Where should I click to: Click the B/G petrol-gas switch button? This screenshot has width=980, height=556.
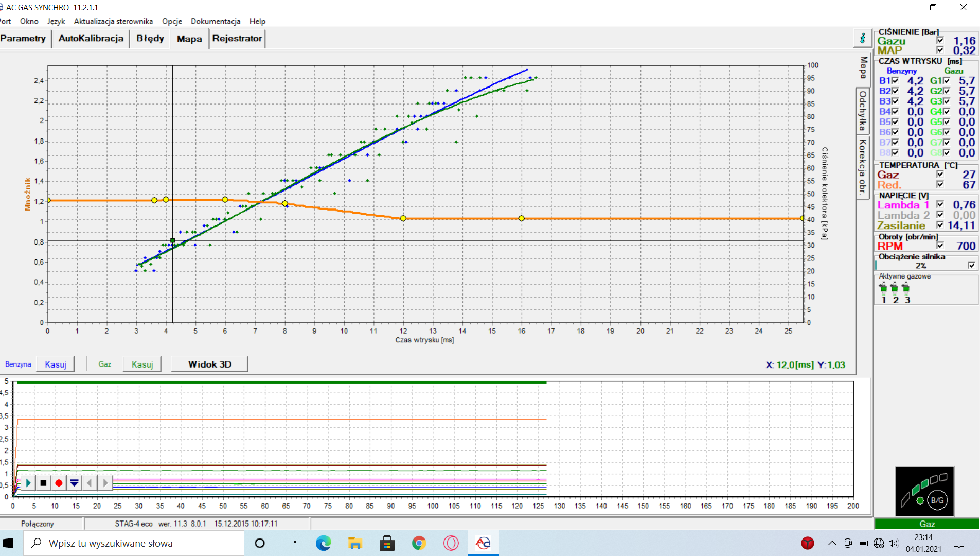[937, 500]
